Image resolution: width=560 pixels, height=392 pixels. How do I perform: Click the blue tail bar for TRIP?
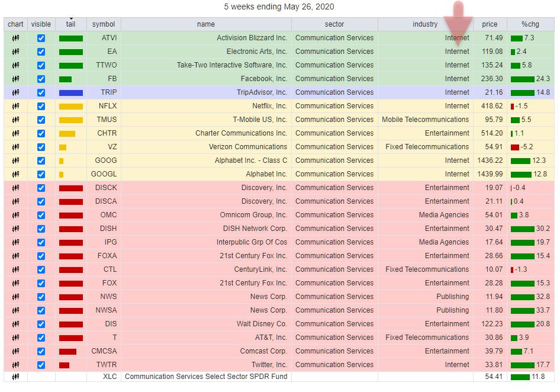pyautogui.click(x=71, y=92)
